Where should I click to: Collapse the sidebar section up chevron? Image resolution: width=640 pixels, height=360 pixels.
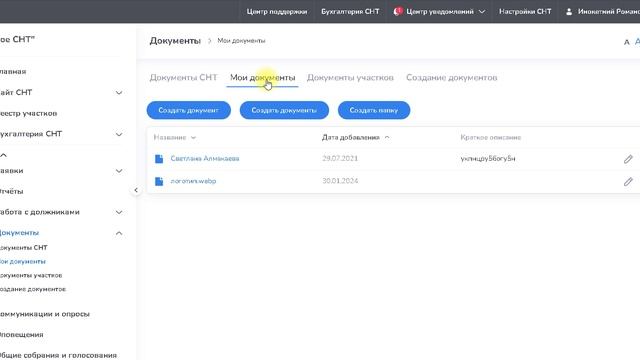pyautogui.click(x=4, y=155)
